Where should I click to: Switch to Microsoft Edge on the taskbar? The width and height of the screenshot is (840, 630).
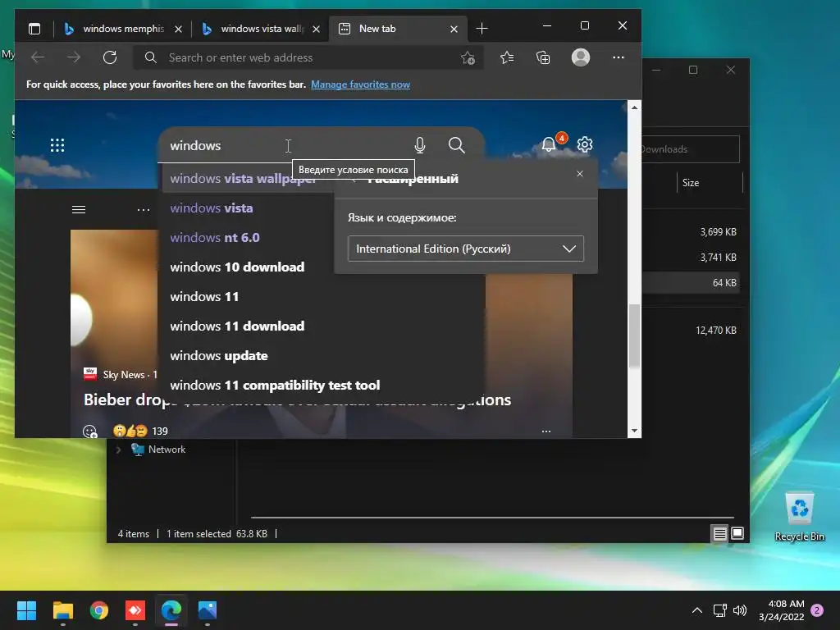pos(171,610)
